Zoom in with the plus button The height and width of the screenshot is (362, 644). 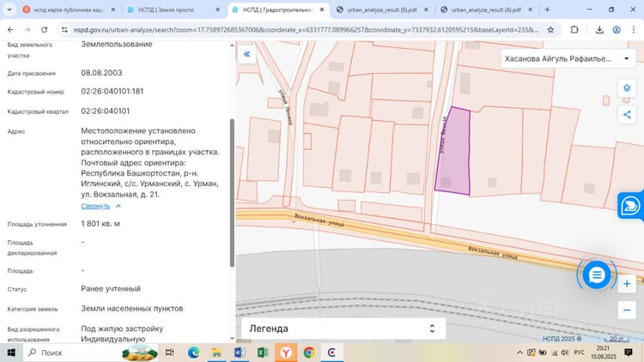coord(627,284)
